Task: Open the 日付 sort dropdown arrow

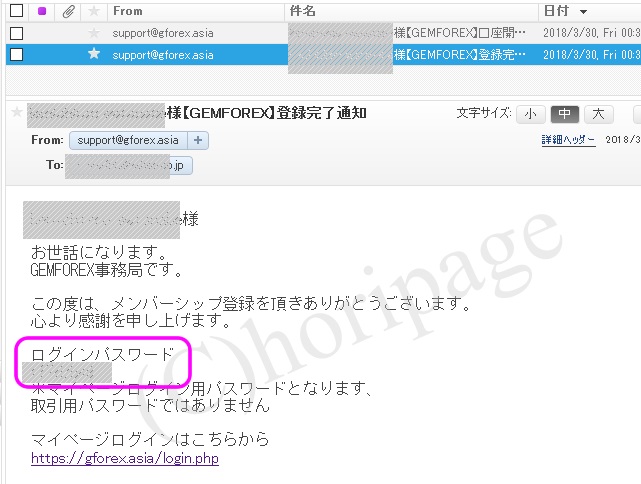Action: [x=583, y=12]
